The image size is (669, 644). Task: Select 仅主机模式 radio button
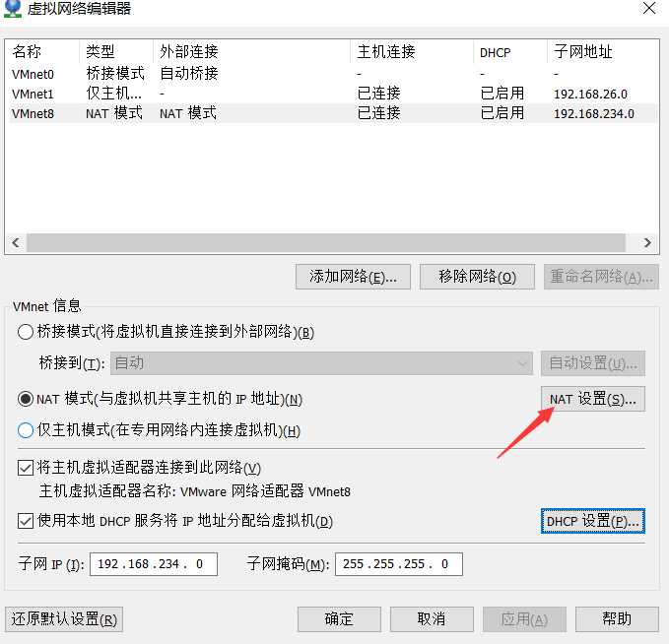[x=26, y=430]
